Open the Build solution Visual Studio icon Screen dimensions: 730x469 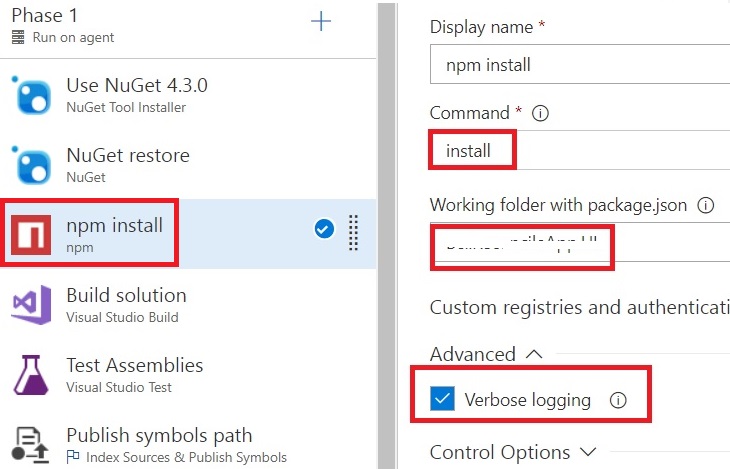pos(32,305)
